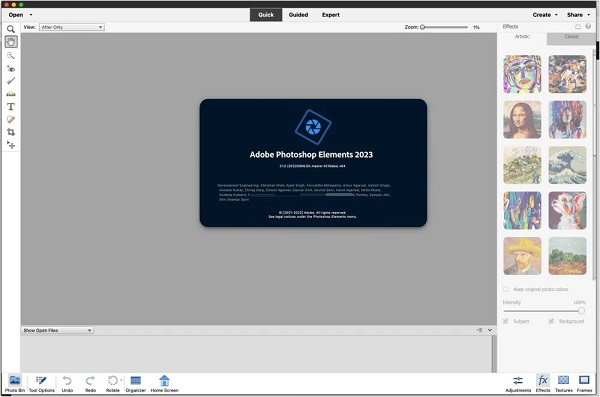The height and width of the screenshot is (397, 600).
Task: Open the Frames panel
Action: click(584, 384)
